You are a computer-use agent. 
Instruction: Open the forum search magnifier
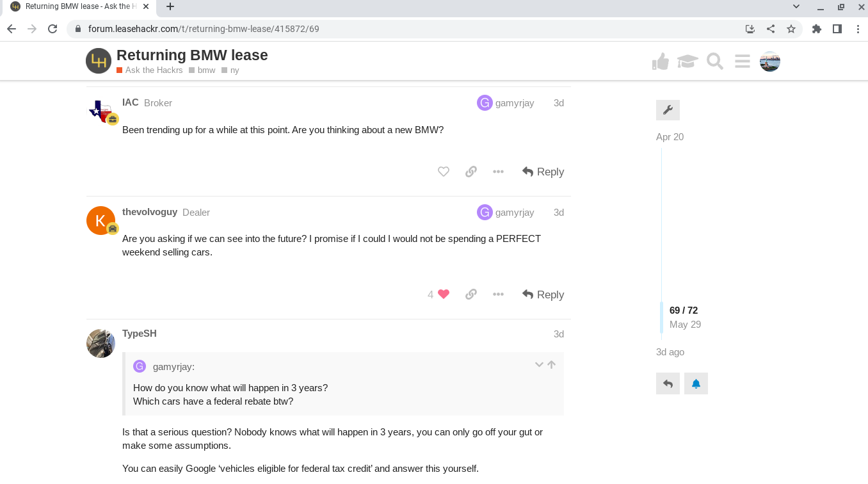click(715, 61)
